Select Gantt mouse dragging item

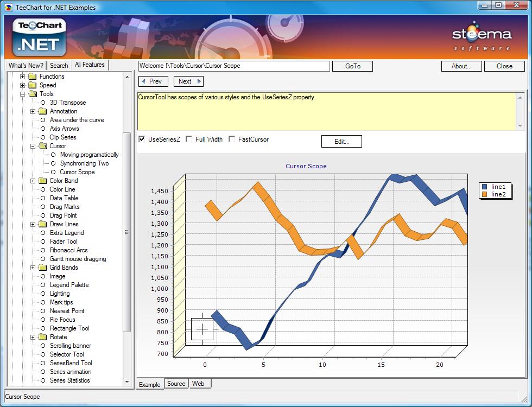(78, 259)
